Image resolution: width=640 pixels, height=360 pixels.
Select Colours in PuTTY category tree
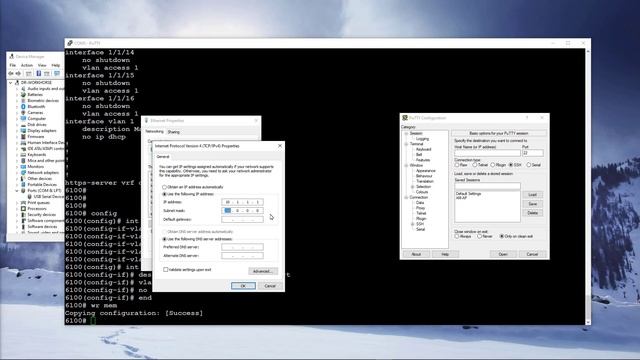click(x=422, y=192)
